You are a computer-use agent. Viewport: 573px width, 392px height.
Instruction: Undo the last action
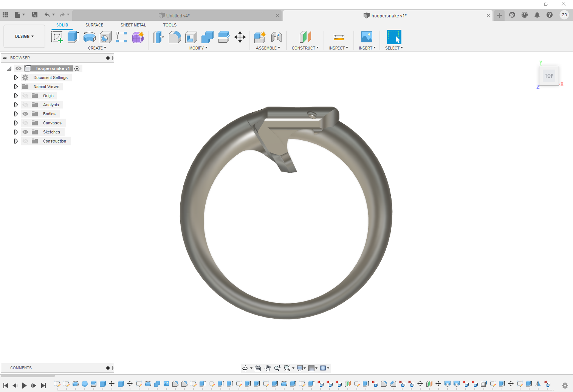click(x=47, y=14)
